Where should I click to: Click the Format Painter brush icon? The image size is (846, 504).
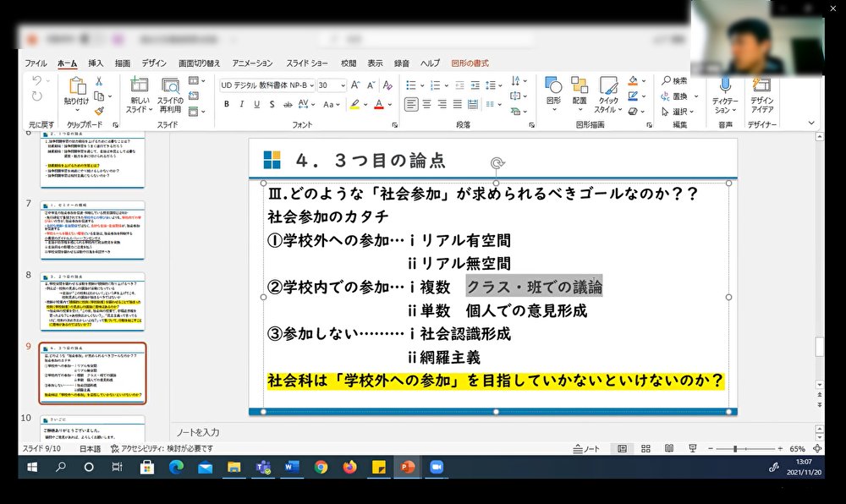(99, 111)
